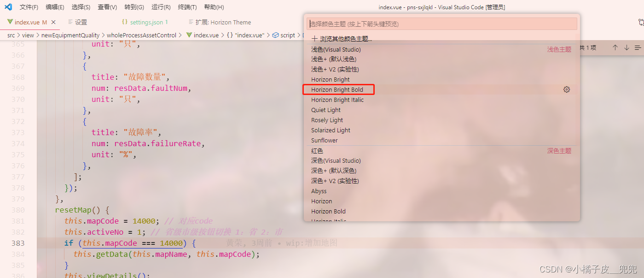Select the Horizon Bright theme
Image resolution: width=644 pixels, height=278 pixels.
coord(442,79)
